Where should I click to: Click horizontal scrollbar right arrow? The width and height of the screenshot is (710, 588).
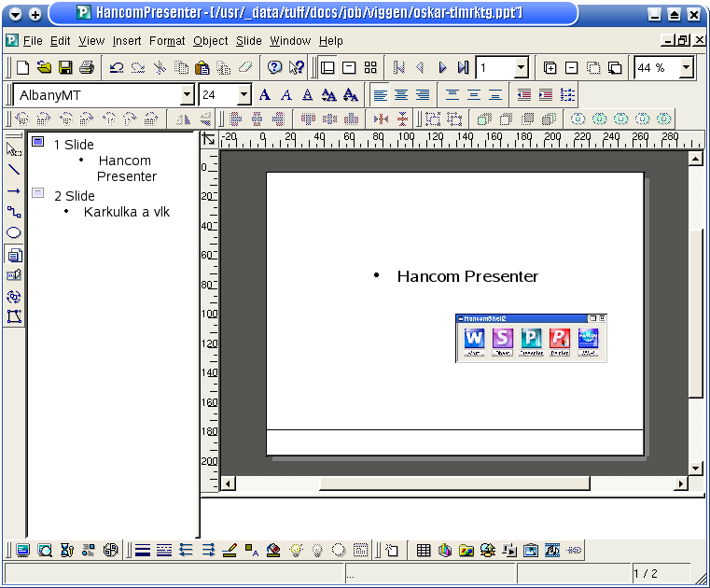point(680,483)
